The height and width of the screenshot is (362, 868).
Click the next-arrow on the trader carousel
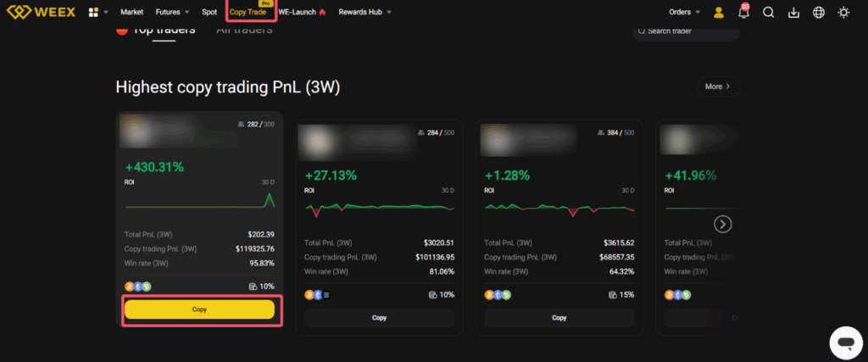point(722,224)
